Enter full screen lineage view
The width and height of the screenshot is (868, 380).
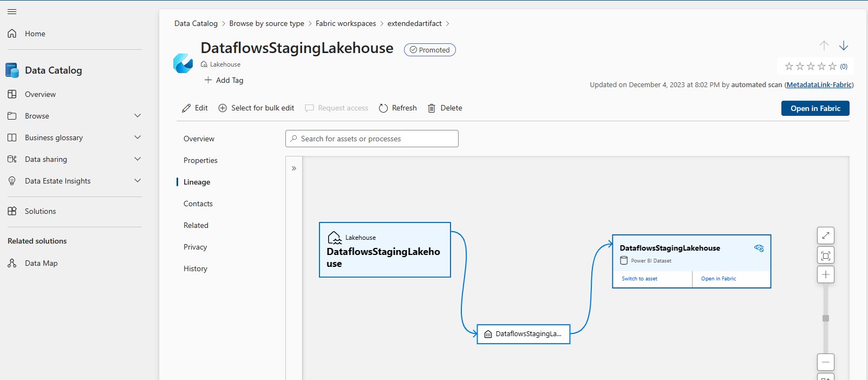click(x=826, y=235)
